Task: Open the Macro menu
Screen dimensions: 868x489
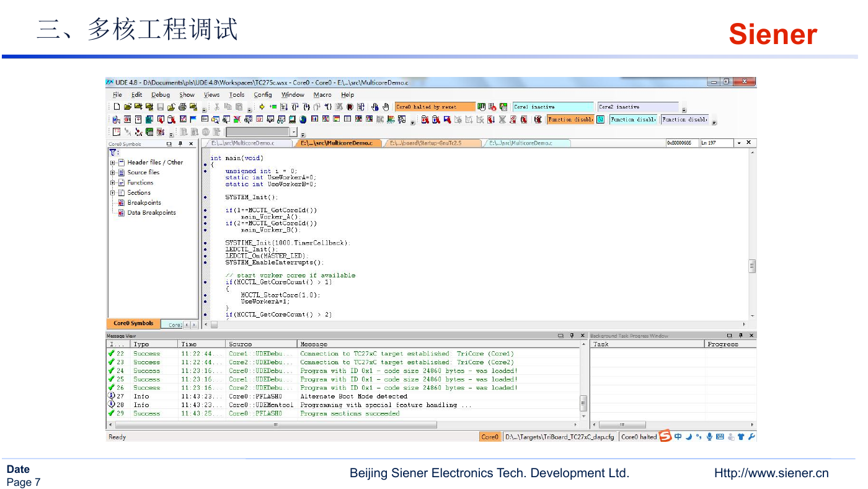Action: [x=322, y=95]
